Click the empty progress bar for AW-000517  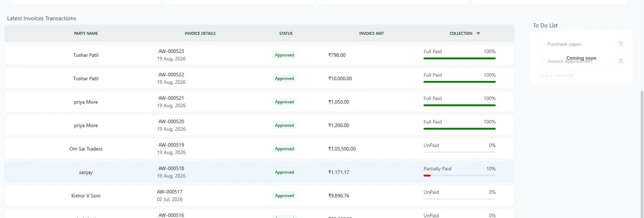459,199
